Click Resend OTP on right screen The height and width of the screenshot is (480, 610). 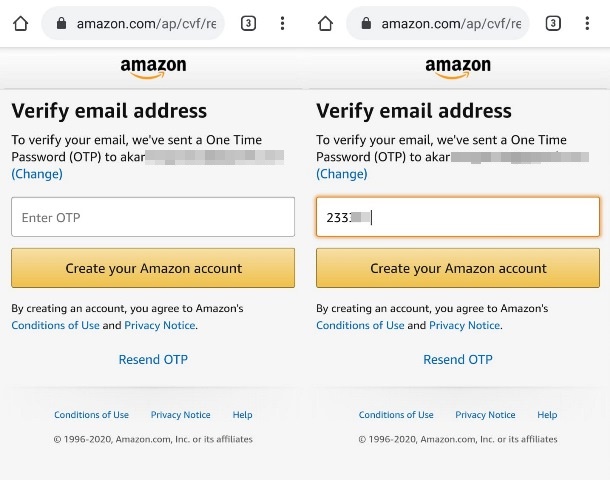[x=458, y=359]
